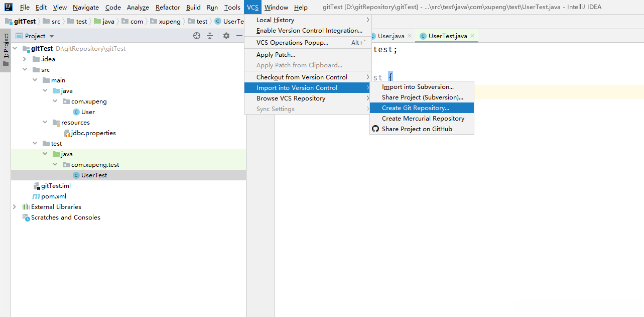Open the Build menu
The image size is (644, 317).
click(x=193, y=8)
